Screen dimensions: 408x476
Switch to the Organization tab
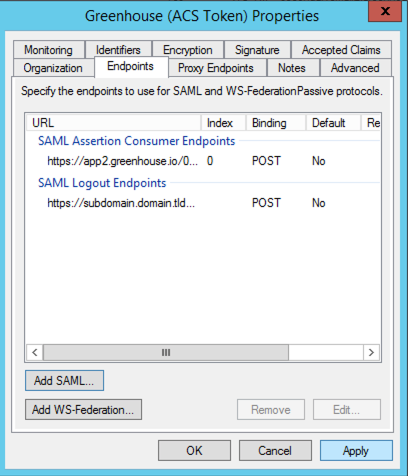pyautogui.click(x=53, y=68)
